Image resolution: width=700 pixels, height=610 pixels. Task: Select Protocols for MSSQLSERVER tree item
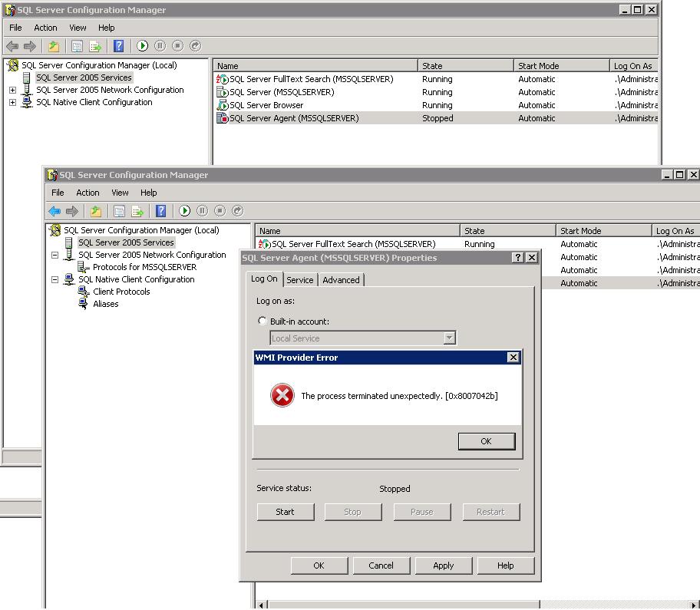[144, 267]
